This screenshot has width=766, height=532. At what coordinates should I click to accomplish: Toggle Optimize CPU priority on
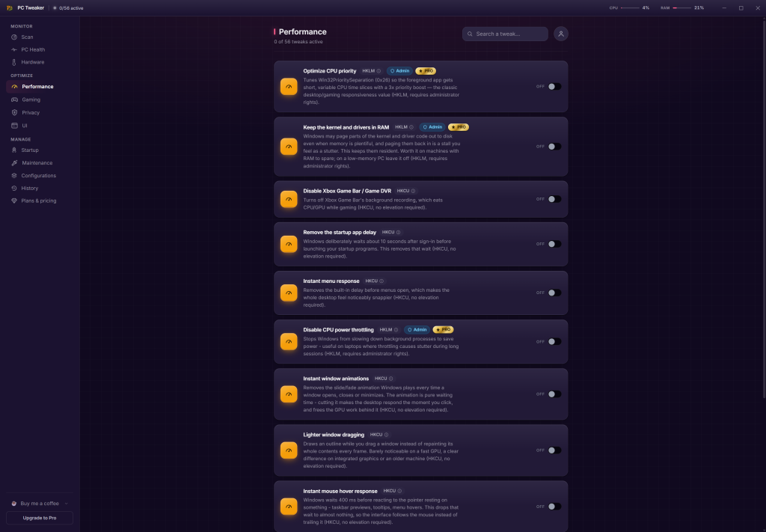point(554,87)
